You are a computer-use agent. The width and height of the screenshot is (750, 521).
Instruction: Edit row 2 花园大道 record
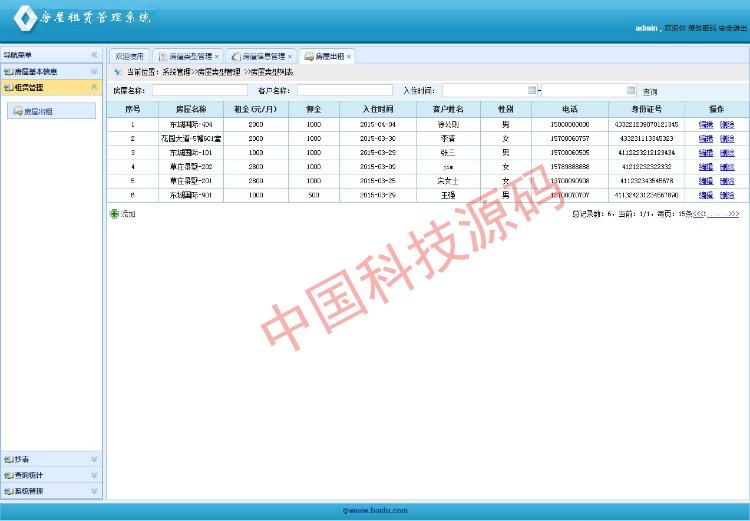click(x=706, y=139)
